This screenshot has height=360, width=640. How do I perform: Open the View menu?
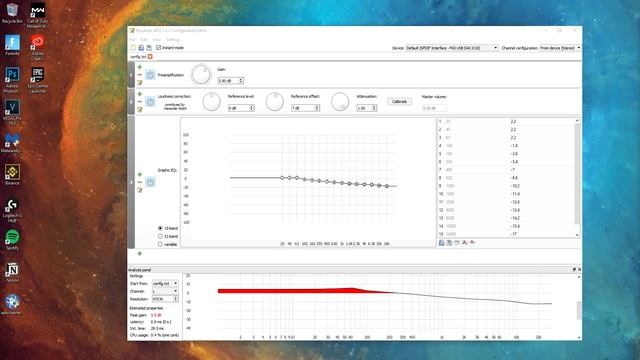[157, 40]
